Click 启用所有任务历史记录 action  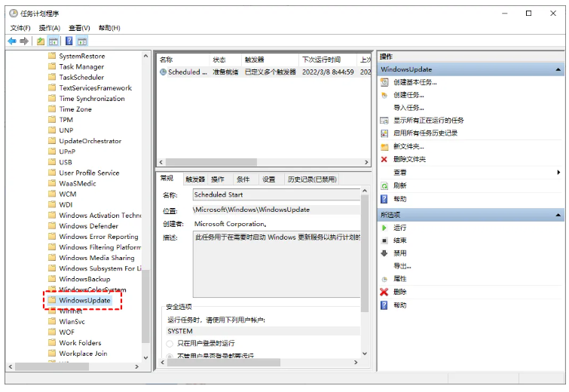click(x=425, y=133)
